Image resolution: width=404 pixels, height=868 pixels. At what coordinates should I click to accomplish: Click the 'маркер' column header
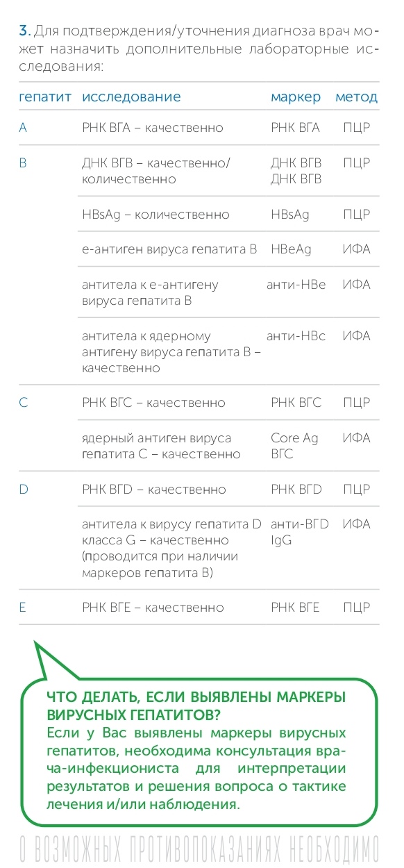point(296,97)
